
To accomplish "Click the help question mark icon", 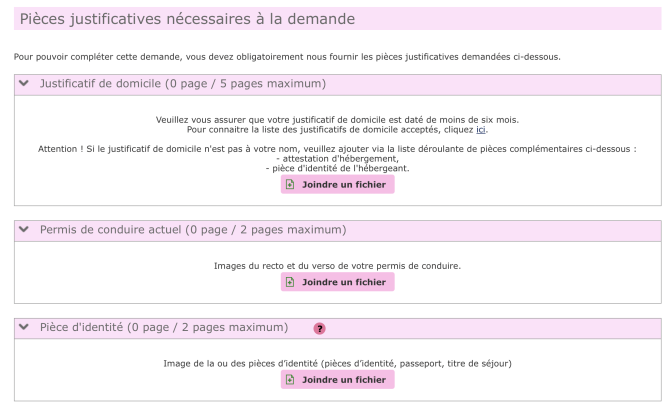I will click(319, 328).
